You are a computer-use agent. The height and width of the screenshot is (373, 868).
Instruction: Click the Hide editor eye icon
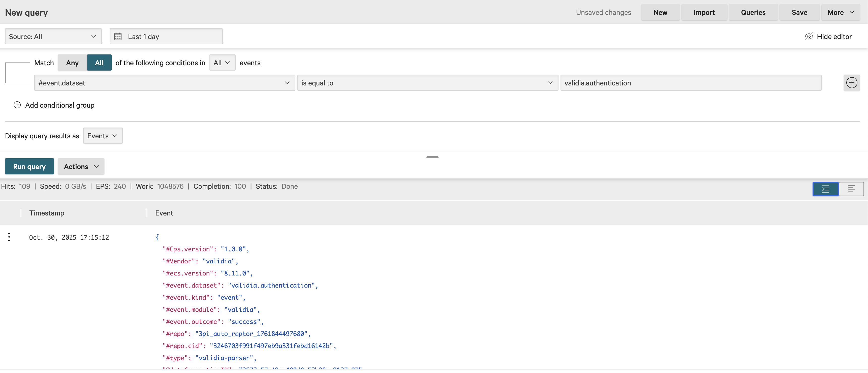[809, 36]
